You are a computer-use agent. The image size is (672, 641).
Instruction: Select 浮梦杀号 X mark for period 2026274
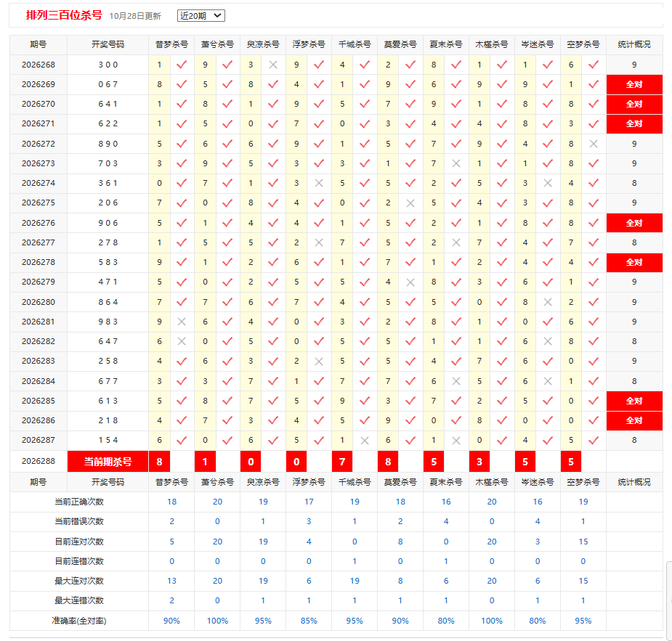pyautogui.click(x=319, y=183)
